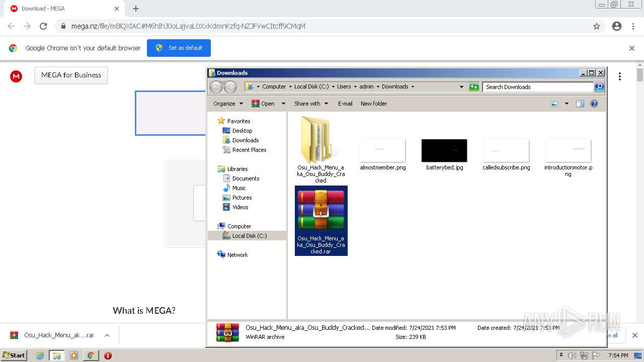644x362 pixels.
Task: Open Internet Explorer from taskbar
Action: pos(40,355)
